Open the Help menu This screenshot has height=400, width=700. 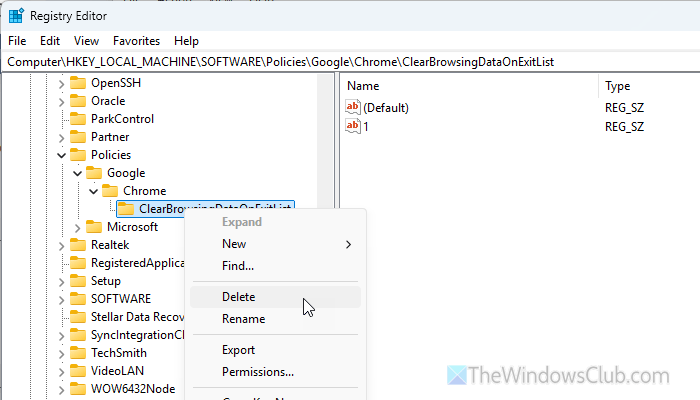point(186,41)
